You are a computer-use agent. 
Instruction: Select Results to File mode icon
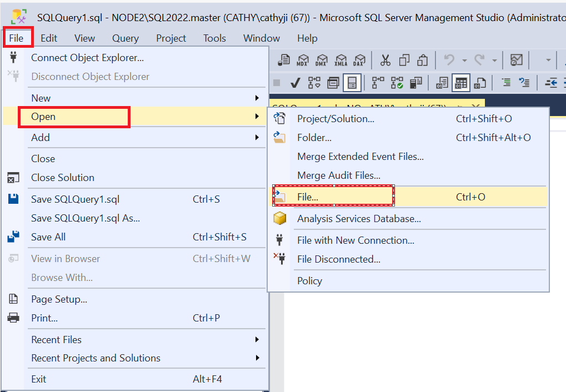(480, 83)
